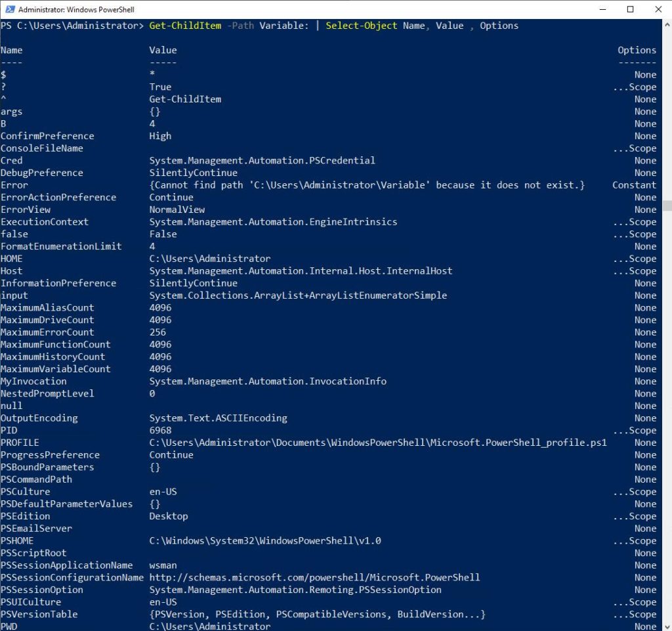Select the PSSessionConfigurationName variable name

click(x=72, y=578)
